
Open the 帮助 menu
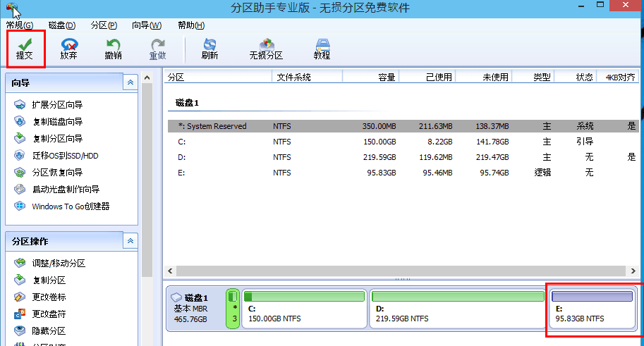click(190, 25)
